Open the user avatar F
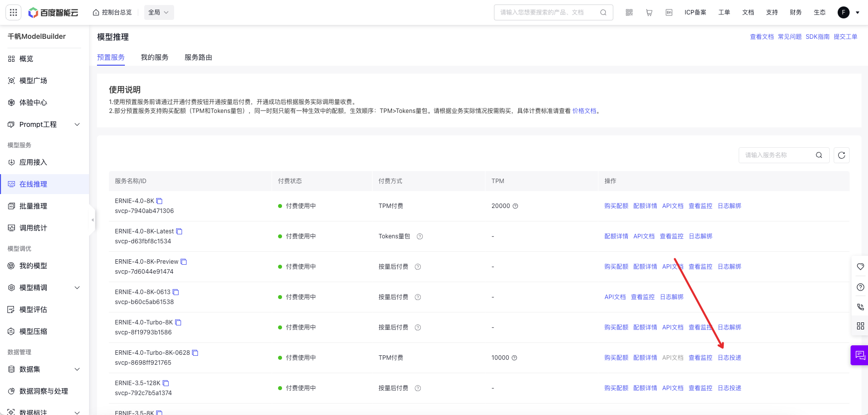 (844, 12)
